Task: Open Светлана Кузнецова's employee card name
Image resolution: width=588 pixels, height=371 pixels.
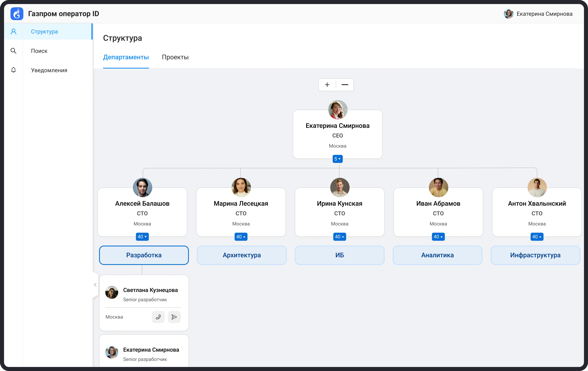Action: coord(150,290)
